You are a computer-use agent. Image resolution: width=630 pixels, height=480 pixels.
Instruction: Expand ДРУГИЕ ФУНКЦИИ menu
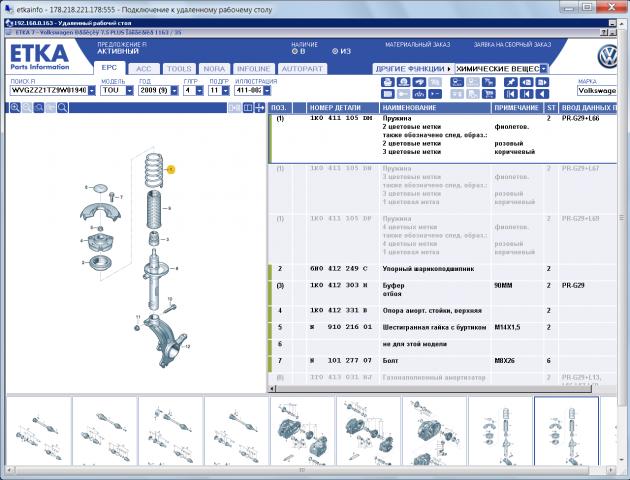coord(413,69)
